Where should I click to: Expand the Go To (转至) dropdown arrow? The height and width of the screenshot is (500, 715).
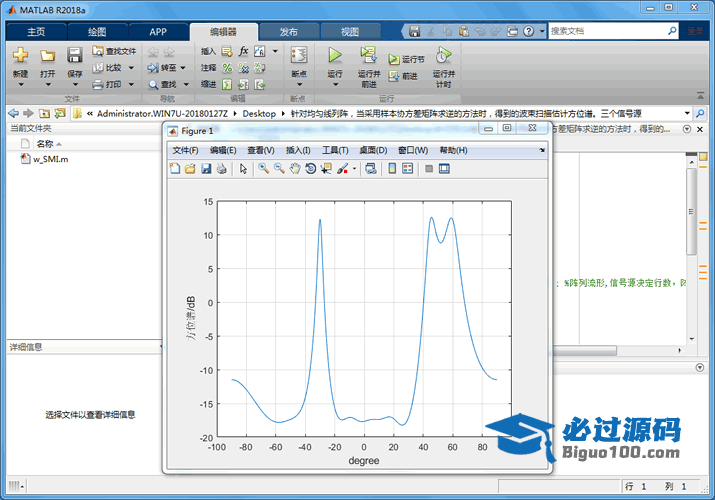(183, 68)
